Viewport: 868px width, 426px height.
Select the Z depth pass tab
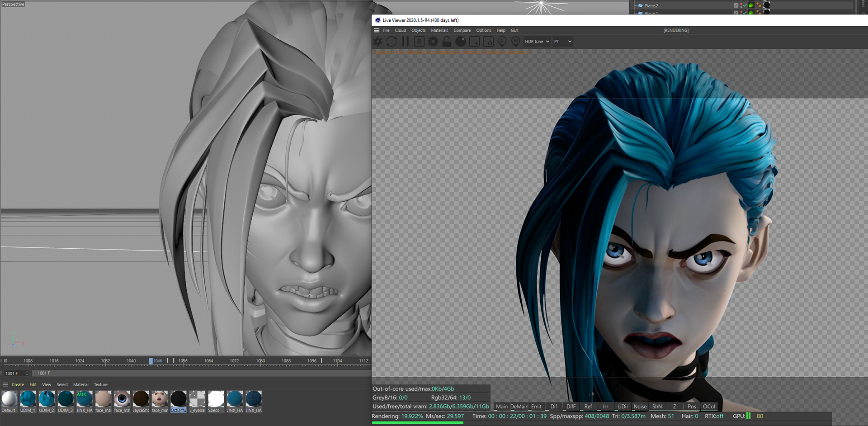(674, 407)
